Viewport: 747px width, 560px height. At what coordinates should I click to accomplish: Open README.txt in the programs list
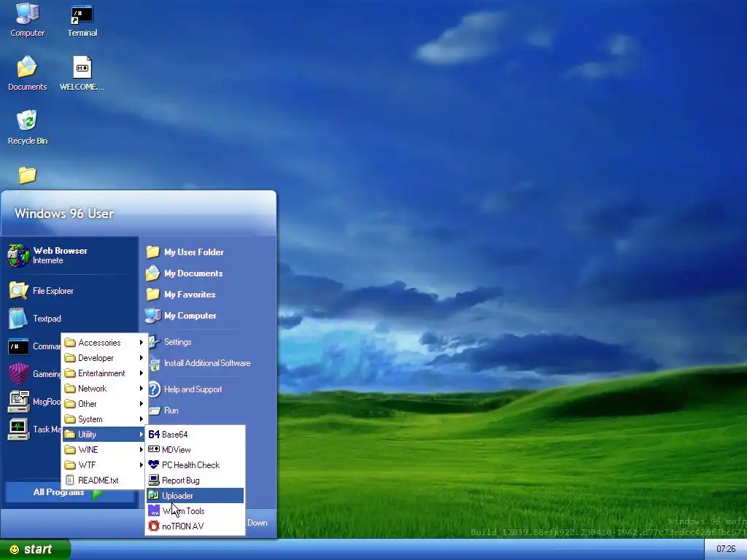[x=104, y=480]
